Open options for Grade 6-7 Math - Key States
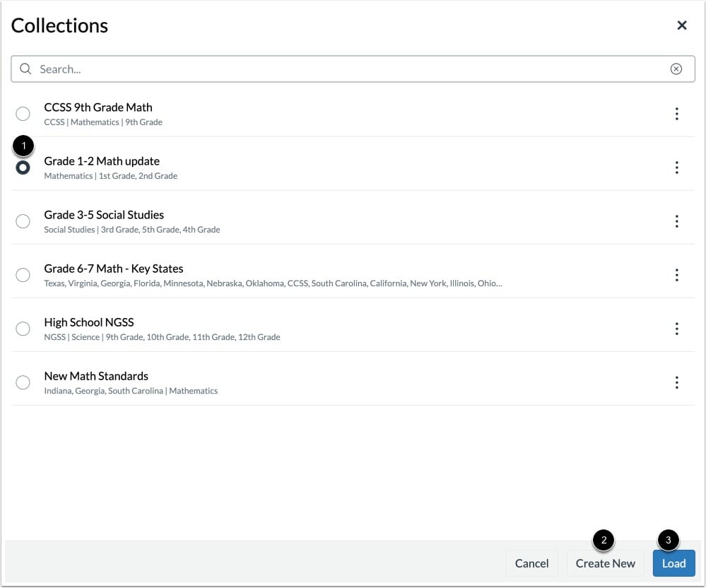This screenshot has height=588, width=706. click(x=676, y=275)
